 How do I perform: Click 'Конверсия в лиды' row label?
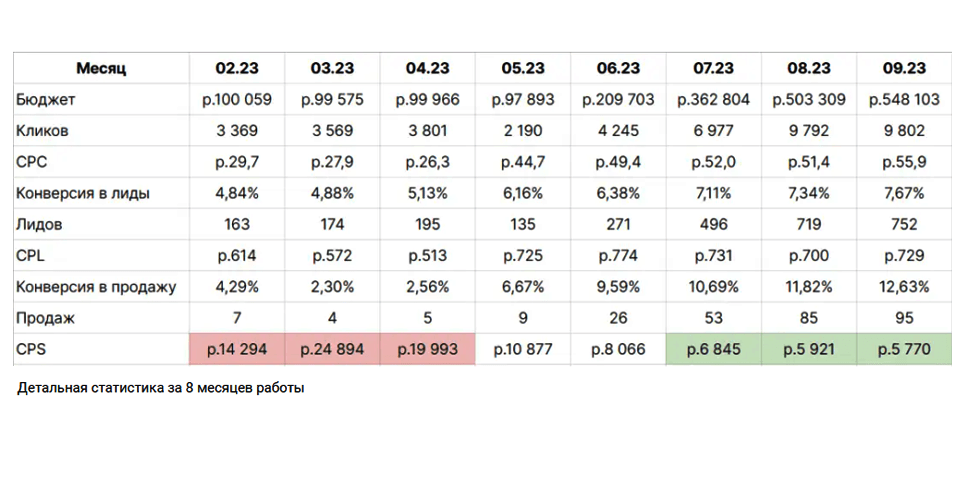pyautogui.click(x=83, y=193)
